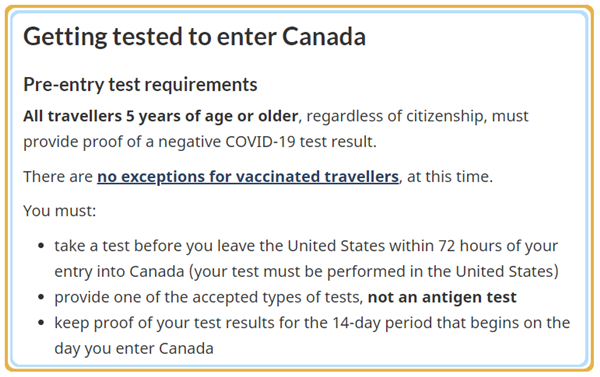Click the words There are before the link
The image size is (600, 377).
[x=58, y=177]
